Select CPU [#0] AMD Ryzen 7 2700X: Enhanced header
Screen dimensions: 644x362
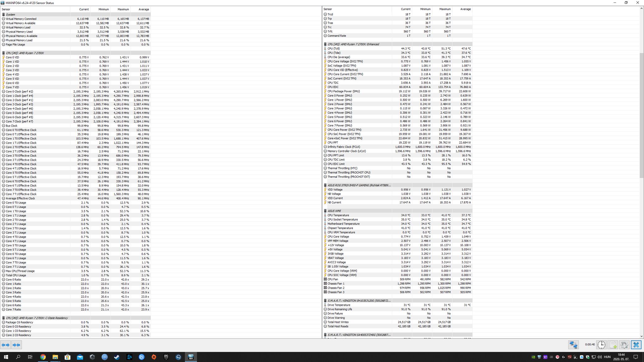(x=353, y=44)
